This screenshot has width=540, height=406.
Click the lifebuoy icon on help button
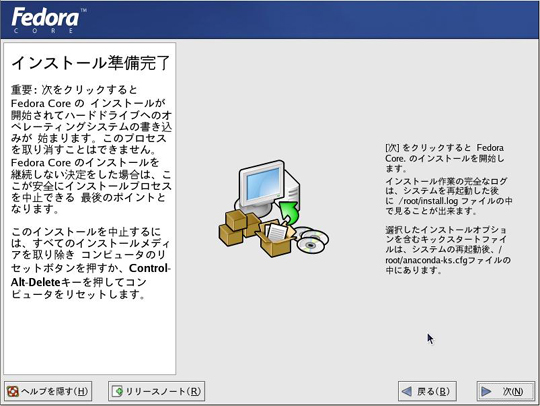tap(13, 392)
